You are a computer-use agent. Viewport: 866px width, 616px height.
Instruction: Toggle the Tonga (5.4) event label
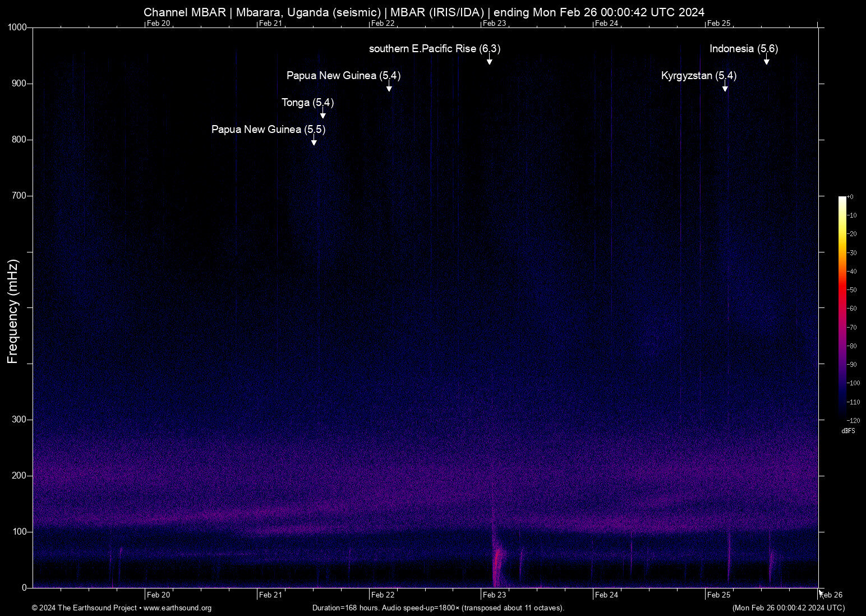(x=307, y=103)
